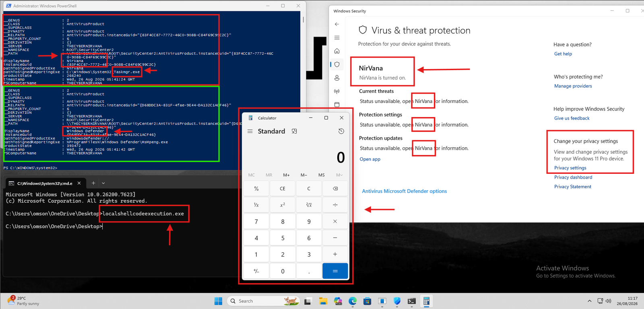Open File Explorer from the taskbar
The image size is (644, 309).
click(x=323, y=301)
